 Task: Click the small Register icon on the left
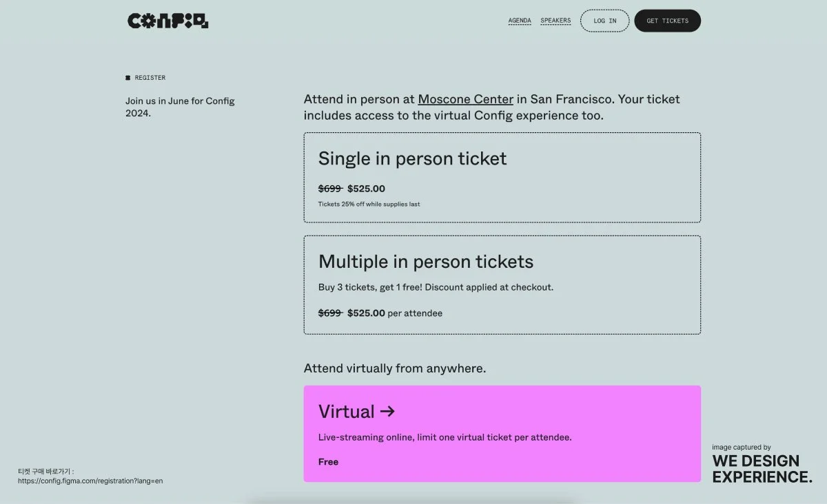(128, 78)
